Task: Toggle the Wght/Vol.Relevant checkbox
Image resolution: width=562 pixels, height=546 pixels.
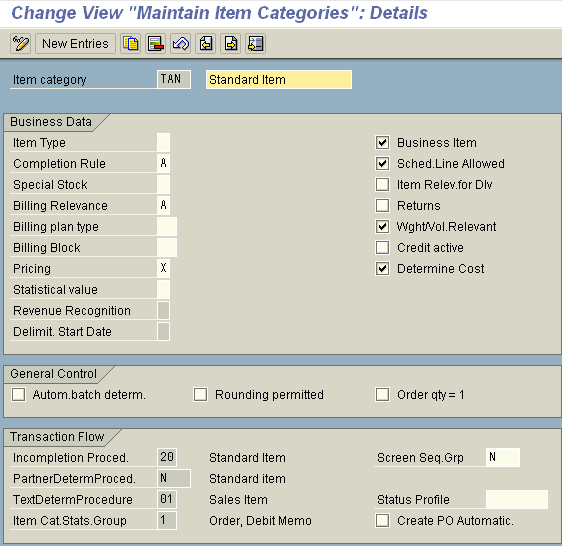Action: pyautogui.click(x=382, y=227)
